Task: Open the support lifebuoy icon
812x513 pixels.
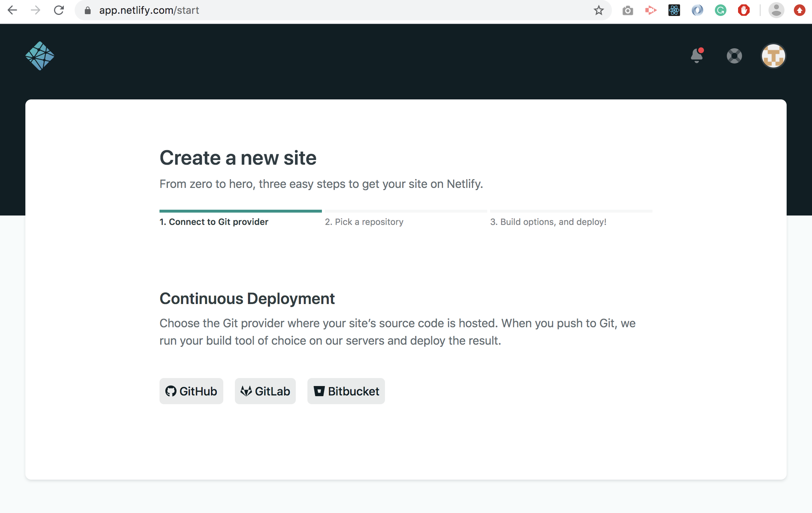Action: click(734, 56)
